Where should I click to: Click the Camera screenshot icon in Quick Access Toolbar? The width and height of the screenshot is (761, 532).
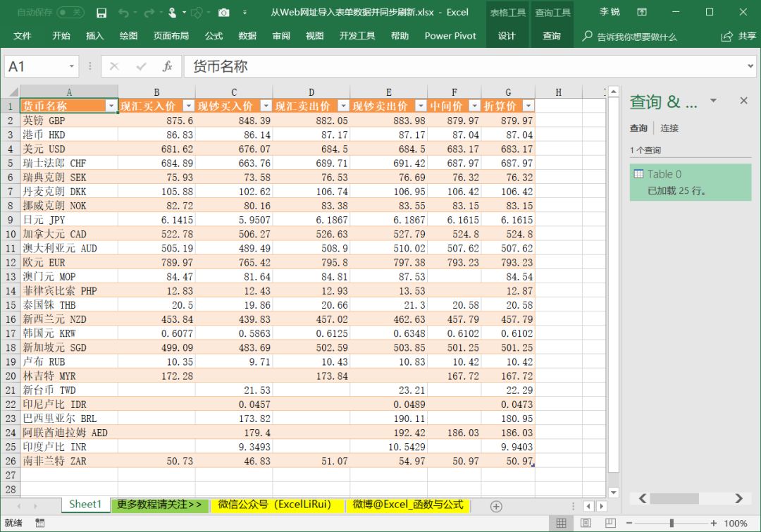pos(223,12)
